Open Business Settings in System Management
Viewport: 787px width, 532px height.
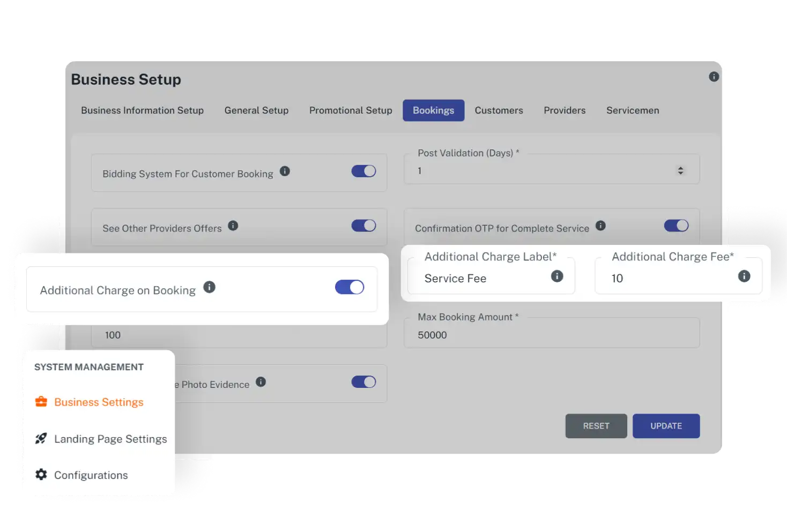tap(99, 402)
